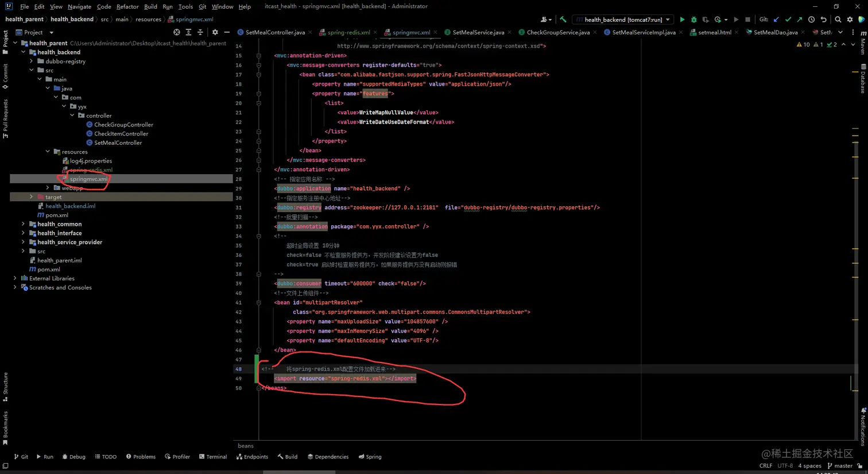Image resolution: width=868 pixels, height=474 pixels.
Task: Open the Build menu
Action: pos(150,6)
